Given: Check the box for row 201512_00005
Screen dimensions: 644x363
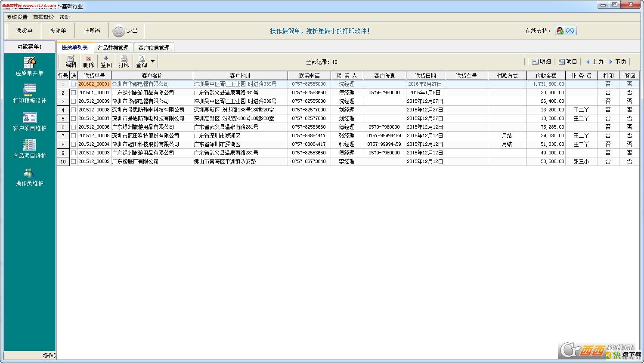Looking at the screenshot, I should pyautogui.click(x=73, y=136).
